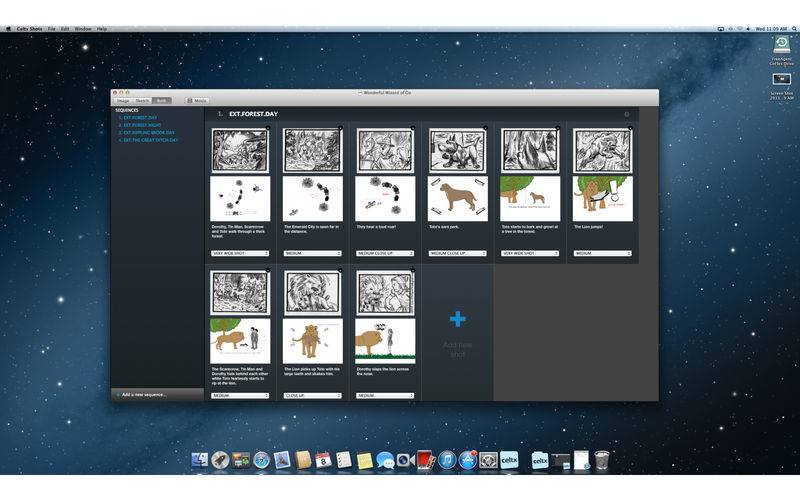800x500 pixels.
Task: Open sequence 4 EXT.THE GREAT DITCH.DAY
Action: coord(148,140)
